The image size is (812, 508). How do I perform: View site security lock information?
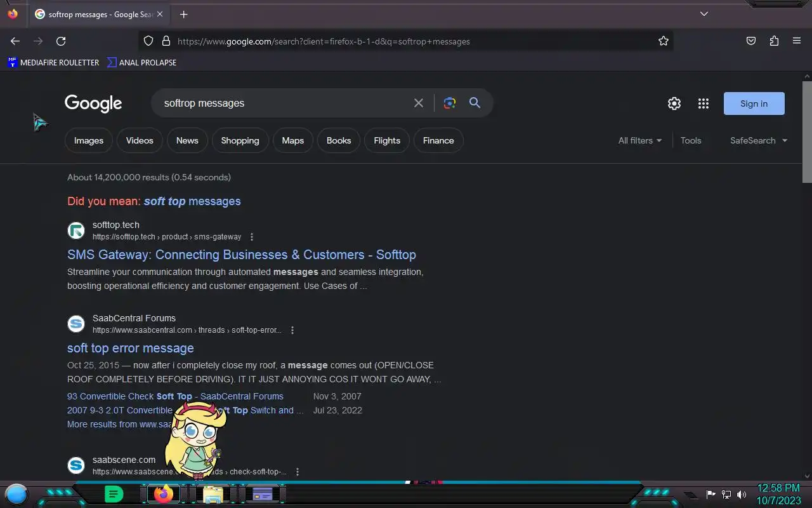(166, 41)
